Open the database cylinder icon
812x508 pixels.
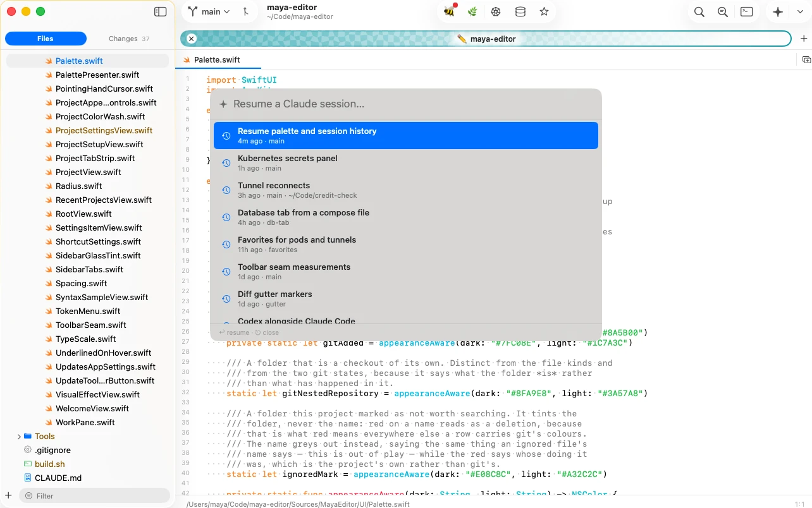coord(520,11)
